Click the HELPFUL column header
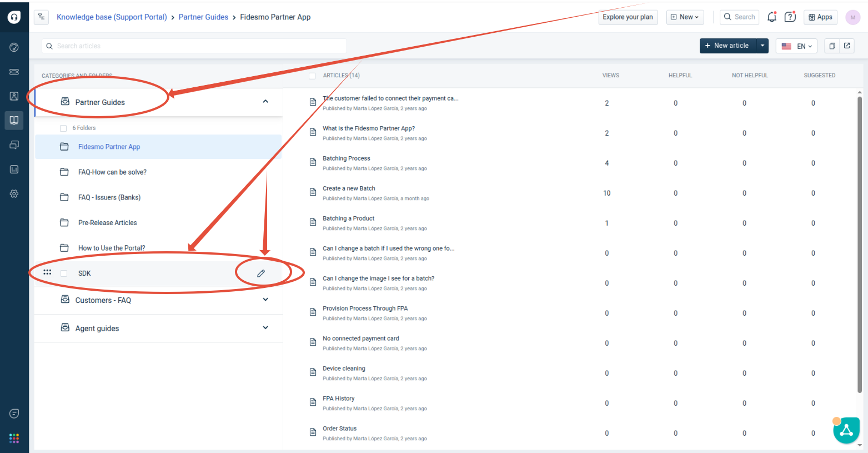This screenshot has height=453, width=868. click(x=680, y=76)
